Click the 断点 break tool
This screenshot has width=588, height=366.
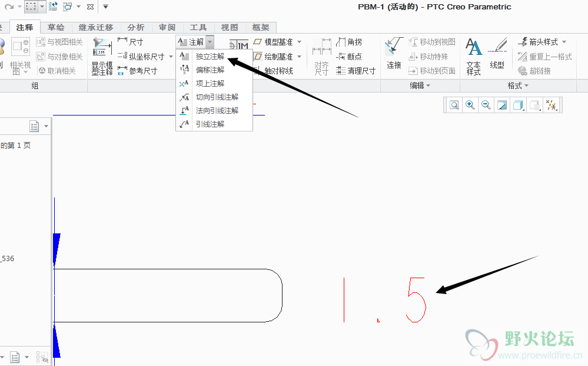click(x=349, y=57)
